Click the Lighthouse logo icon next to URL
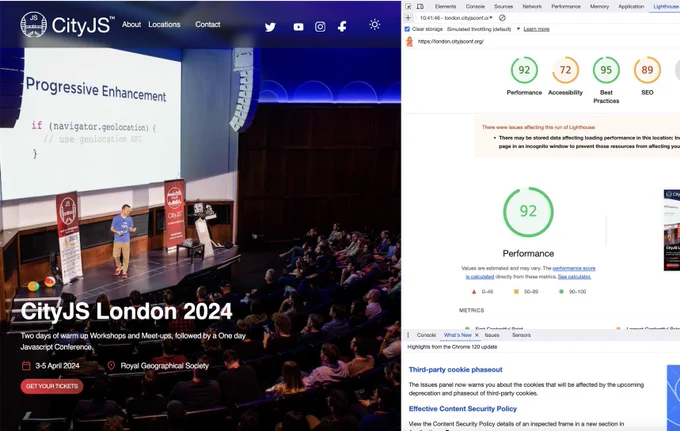The height and width of the screenshot is (431, 680). [x=409, y=41]
